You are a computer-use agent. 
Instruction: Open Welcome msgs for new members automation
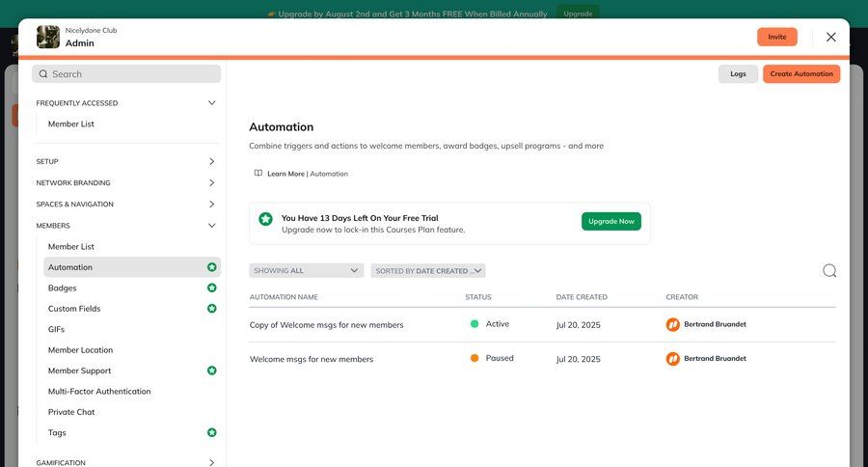coord(312,359)
